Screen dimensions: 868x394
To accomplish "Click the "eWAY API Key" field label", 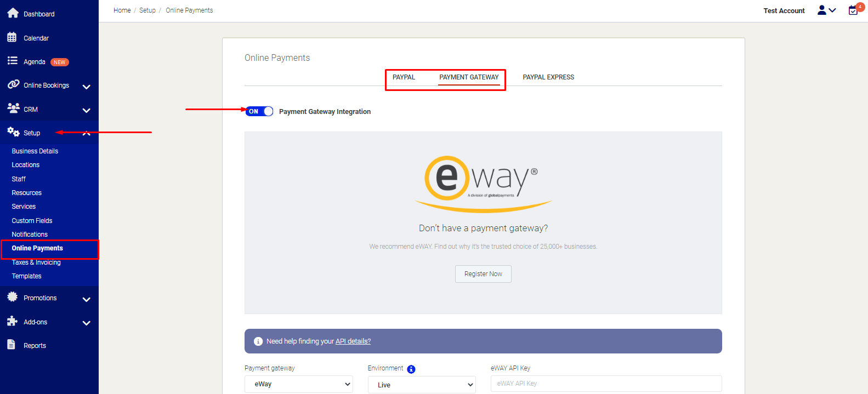I will tap(510, 368).
